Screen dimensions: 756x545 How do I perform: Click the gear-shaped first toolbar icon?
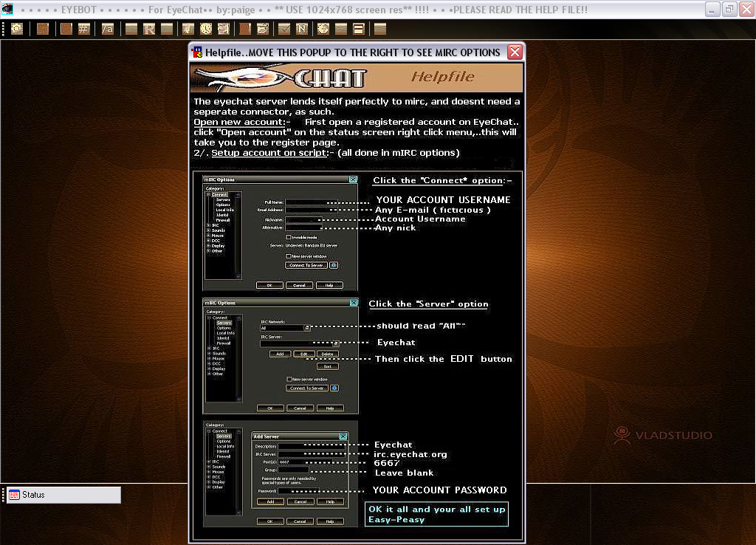coord(17,29)
